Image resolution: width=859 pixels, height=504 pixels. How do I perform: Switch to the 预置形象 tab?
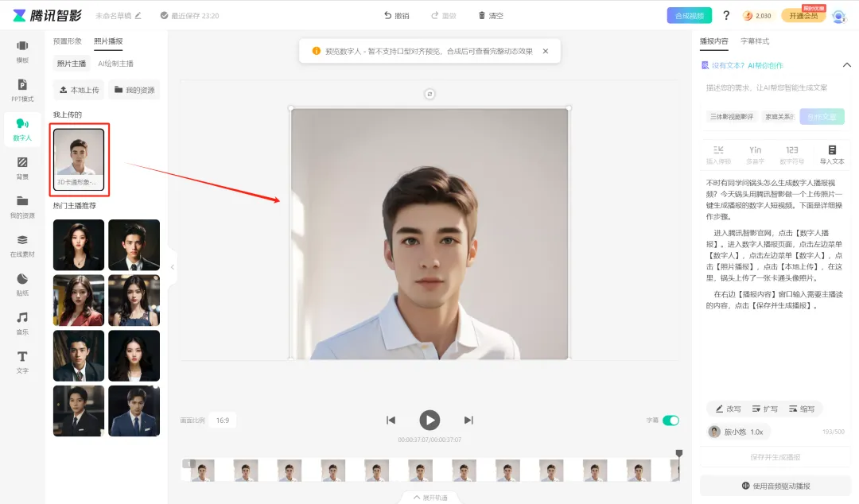pyautogui.click(x=68, y=41)
